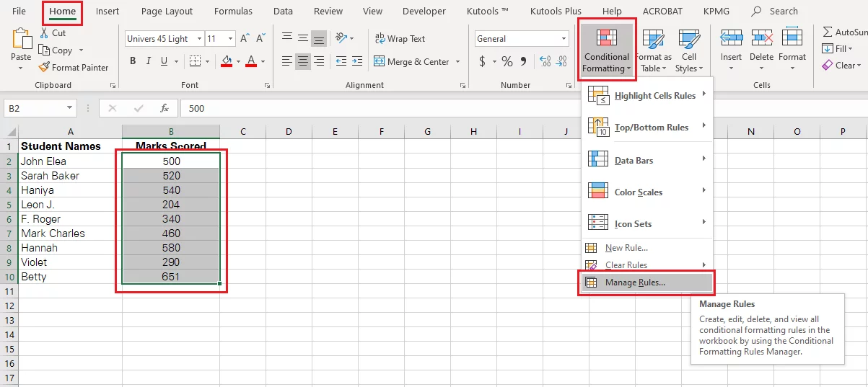The image size is (868, 387).
Task: Open the Page Layout tab
Action: tap(167, 11)
